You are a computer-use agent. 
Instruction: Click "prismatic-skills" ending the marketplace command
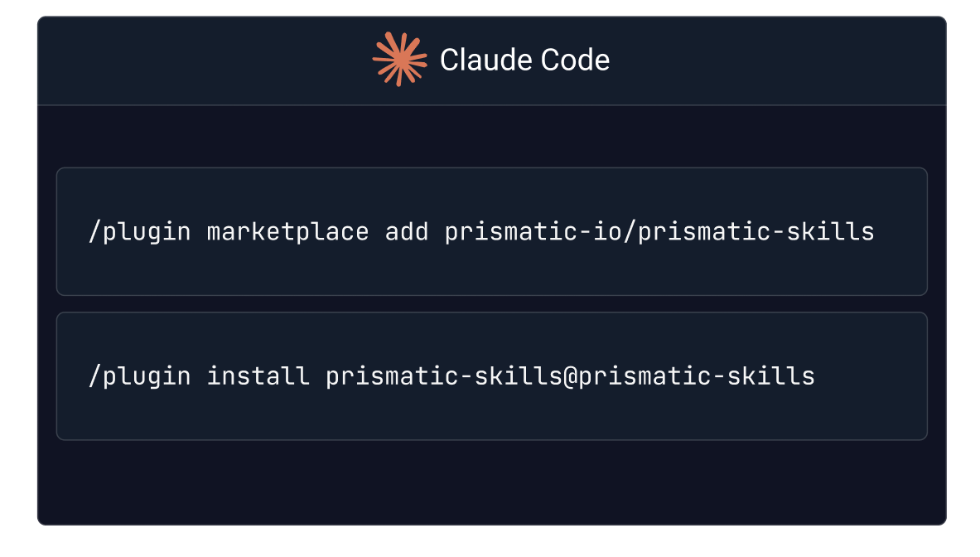click(x=756, y=232)
